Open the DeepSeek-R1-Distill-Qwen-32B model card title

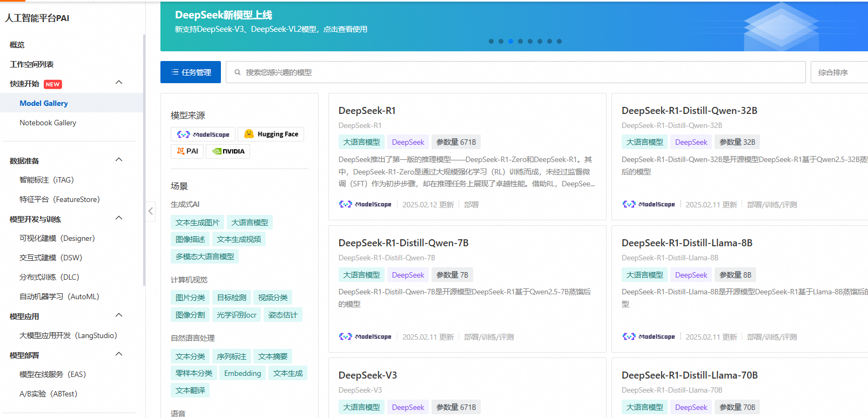(689, 111)
